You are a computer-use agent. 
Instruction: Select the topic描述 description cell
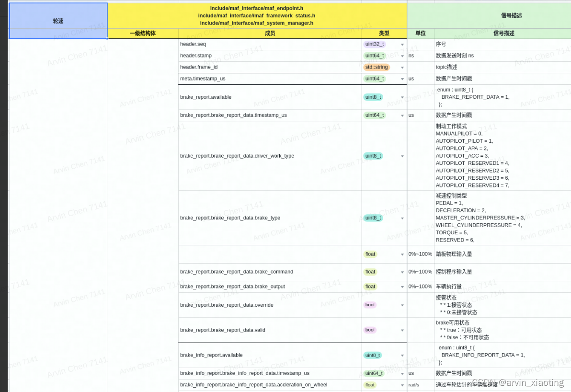(502, 67)
